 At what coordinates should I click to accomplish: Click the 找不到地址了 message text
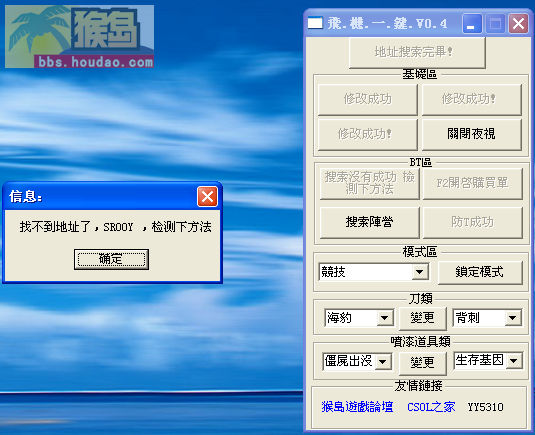click(x=115, y=227)
